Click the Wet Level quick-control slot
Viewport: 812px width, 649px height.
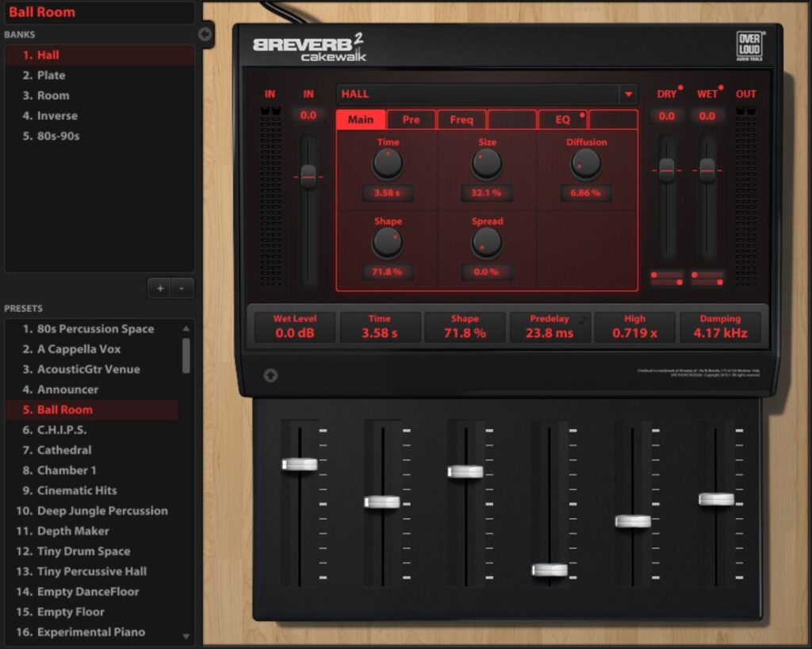click(x=295, y=327)
